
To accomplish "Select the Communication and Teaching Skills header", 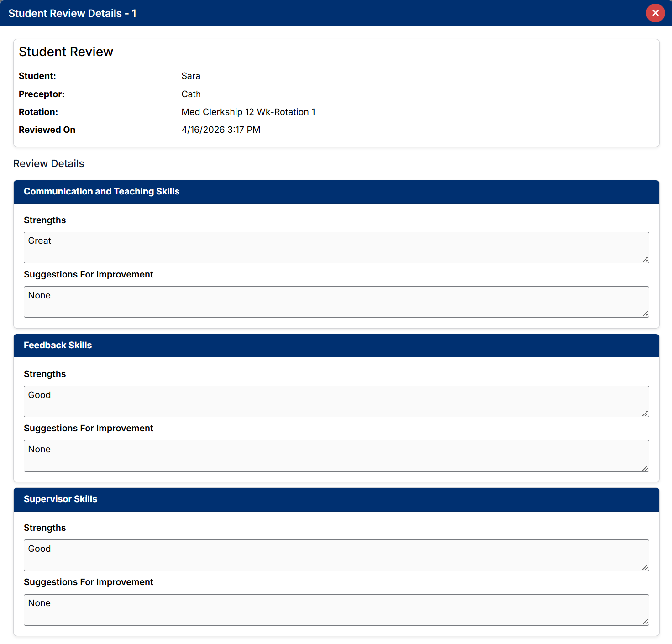I will (x=101, y=192).
